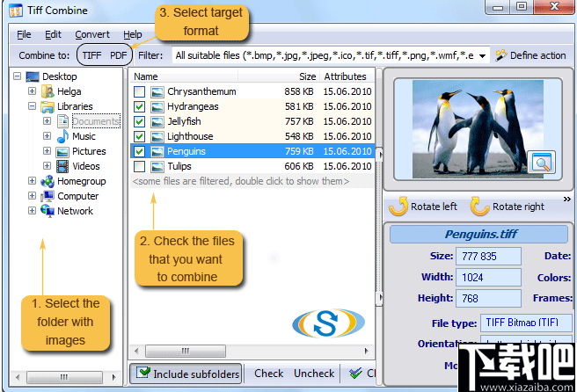Screen dimensions: 577x392
Task: Click the penguins preview thumbnail
Action: pos(478,129)
